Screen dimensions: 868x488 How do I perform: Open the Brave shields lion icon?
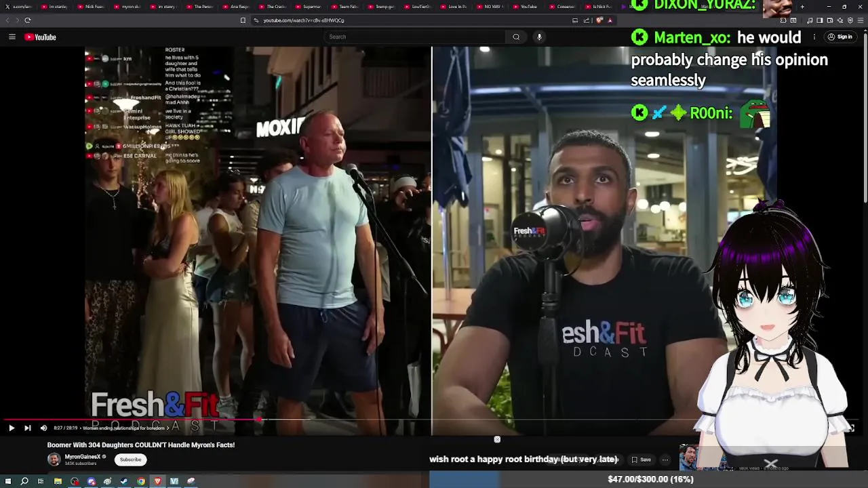599,20
